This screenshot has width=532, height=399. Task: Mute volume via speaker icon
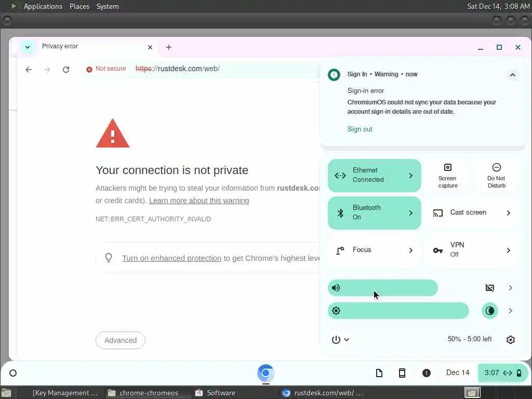tap(336, 288)
